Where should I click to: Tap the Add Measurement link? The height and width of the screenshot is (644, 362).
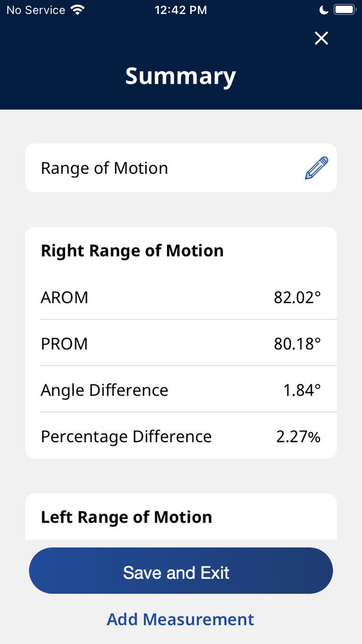coord(180,619)
